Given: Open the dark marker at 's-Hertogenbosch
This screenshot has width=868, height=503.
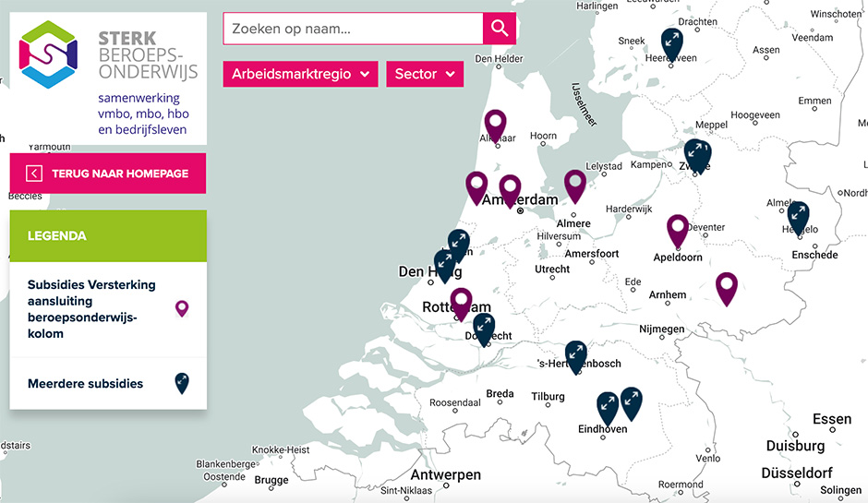Looking at the screenshot, I should click(576, 354).
